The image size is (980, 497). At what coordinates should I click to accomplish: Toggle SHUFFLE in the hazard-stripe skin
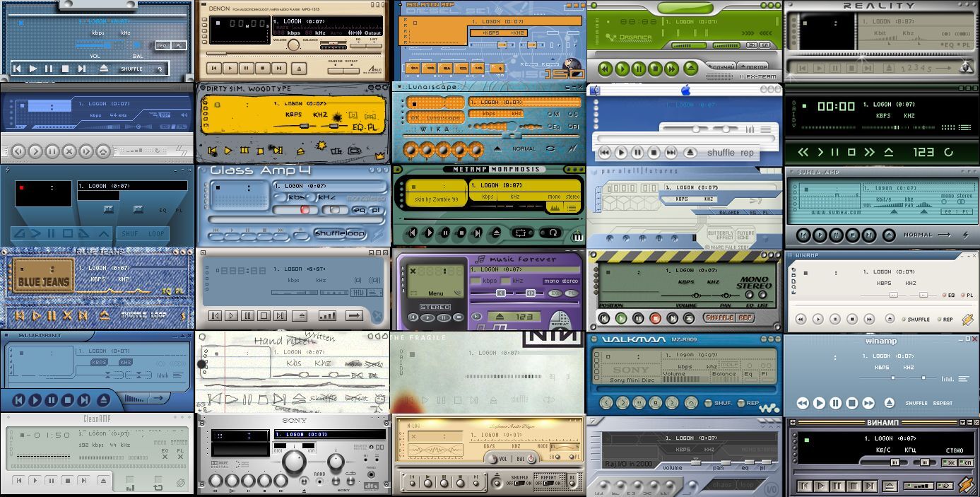click(x=719, y=318)
